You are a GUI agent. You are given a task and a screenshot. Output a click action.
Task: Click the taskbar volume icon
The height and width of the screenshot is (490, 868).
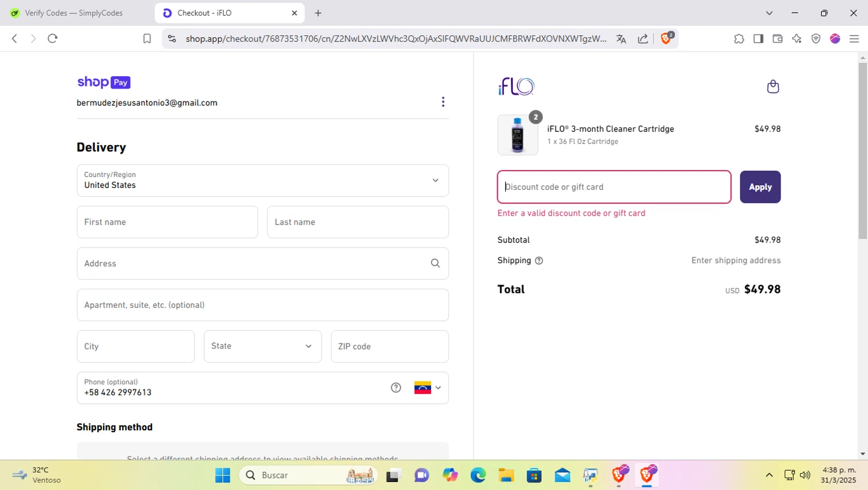pyautogui.click(x=805, y=475)
